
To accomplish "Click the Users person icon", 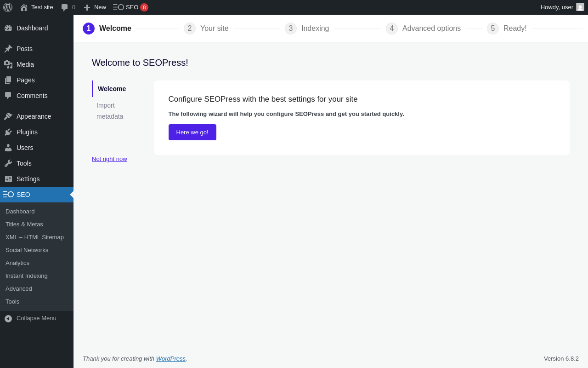I will tap(8, 148).
